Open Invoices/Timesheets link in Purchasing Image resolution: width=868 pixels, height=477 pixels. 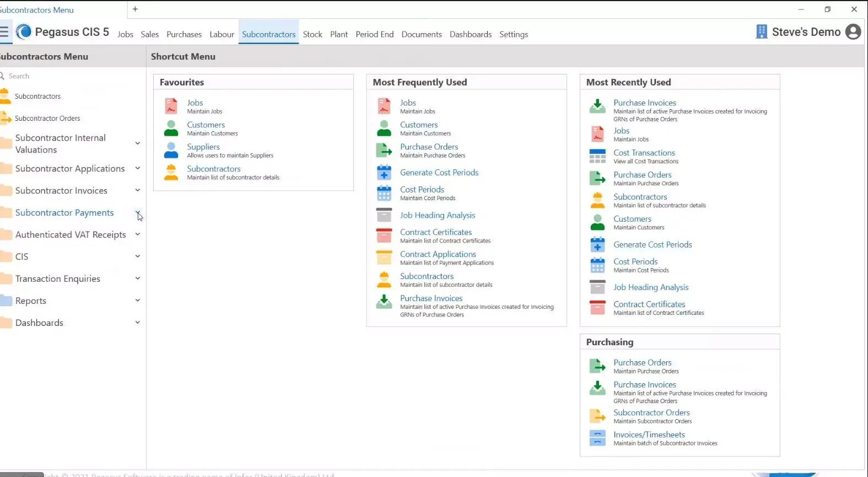(x=649, y=435)
